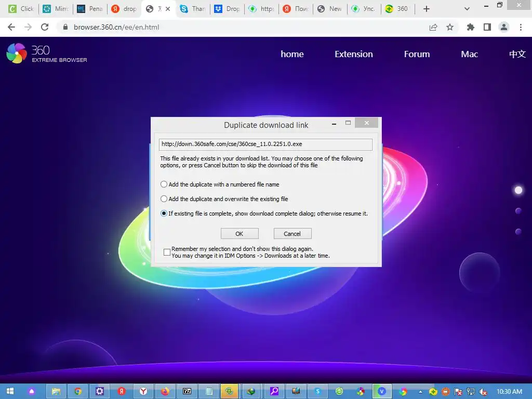Open the home navigation link
532x399 pixels.
[292, 54]
